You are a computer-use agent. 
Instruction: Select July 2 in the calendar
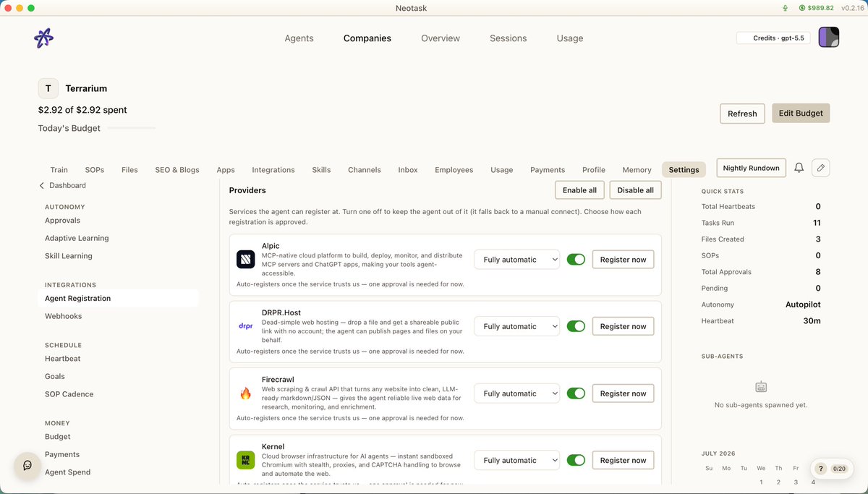click(x=778, y=482)
